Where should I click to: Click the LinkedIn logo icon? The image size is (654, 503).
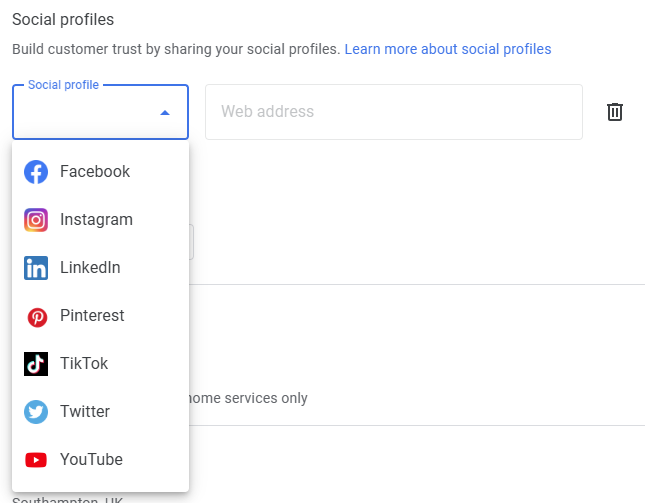(36, 268)
